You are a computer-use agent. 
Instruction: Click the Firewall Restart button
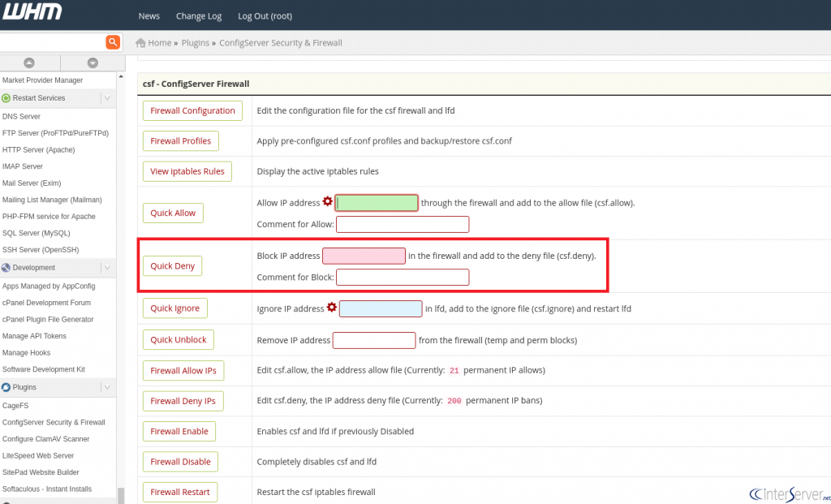pos(179,492)
